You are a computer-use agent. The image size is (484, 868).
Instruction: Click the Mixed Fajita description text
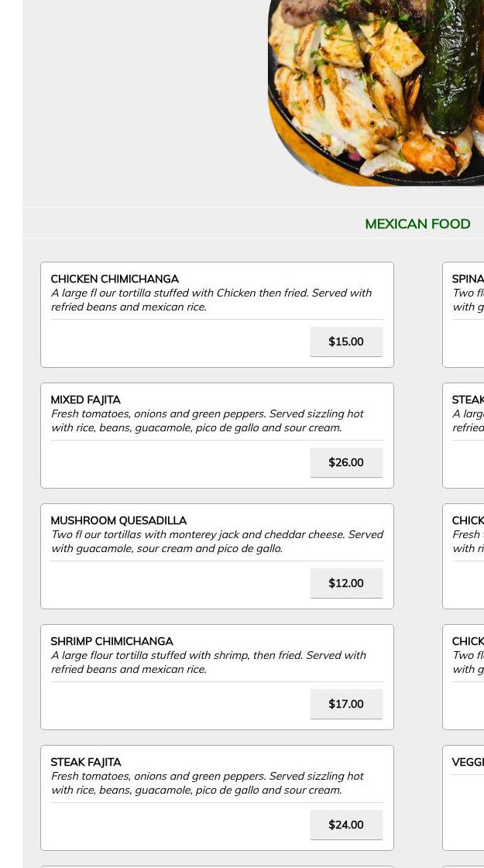(207, 420)
